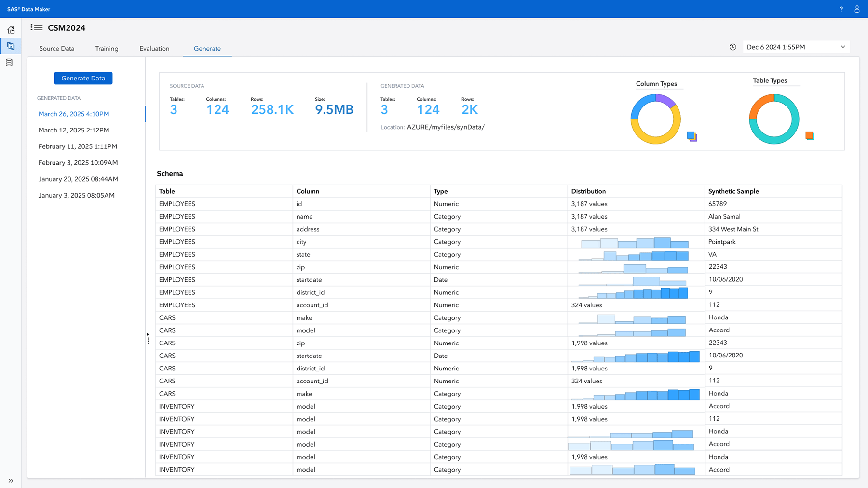Click the Column Types donut chart
Screen dimensions: 868x488
click(657, 119)
